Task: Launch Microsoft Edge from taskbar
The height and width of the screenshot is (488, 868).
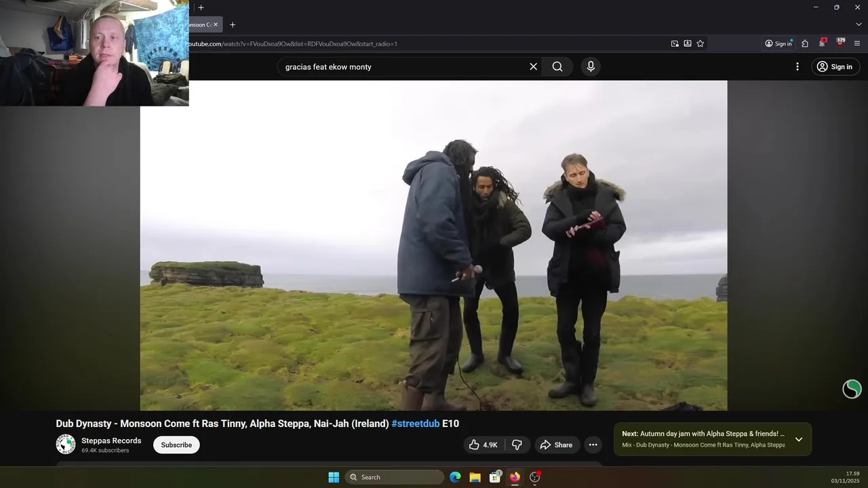Action: (x=455, y=477)
